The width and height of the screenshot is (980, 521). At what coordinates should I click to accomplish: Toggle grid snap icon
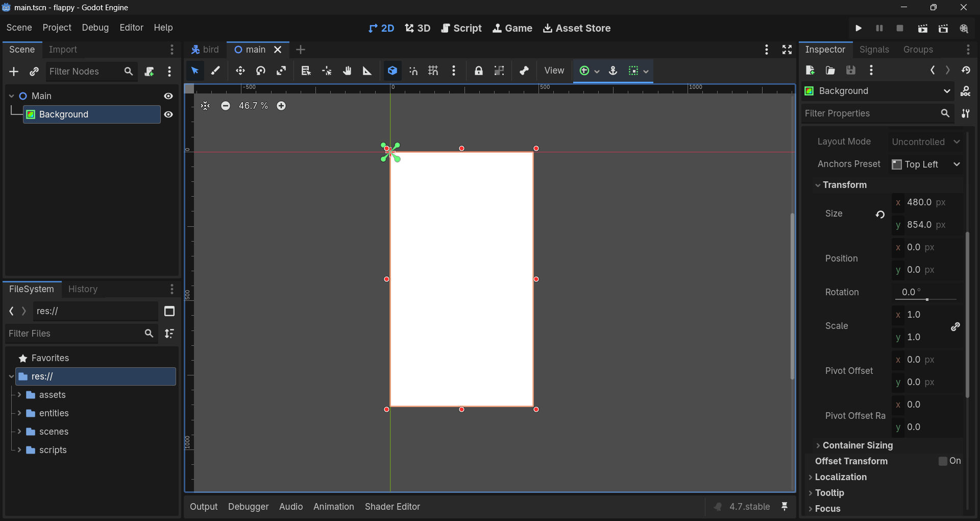433,71
